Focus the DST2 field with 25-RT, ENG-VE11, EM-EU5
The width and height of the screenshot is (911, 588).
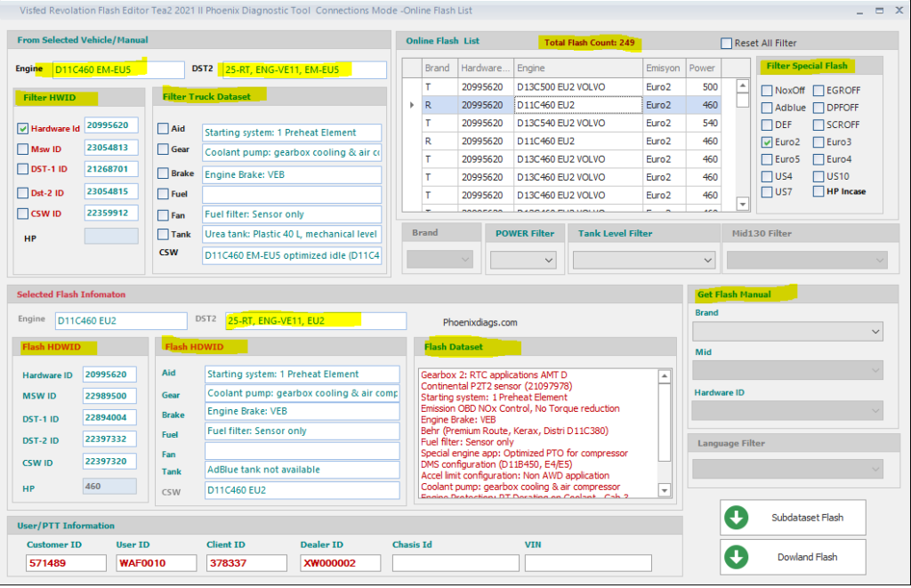pyautogui.click(x=304, y=69)
